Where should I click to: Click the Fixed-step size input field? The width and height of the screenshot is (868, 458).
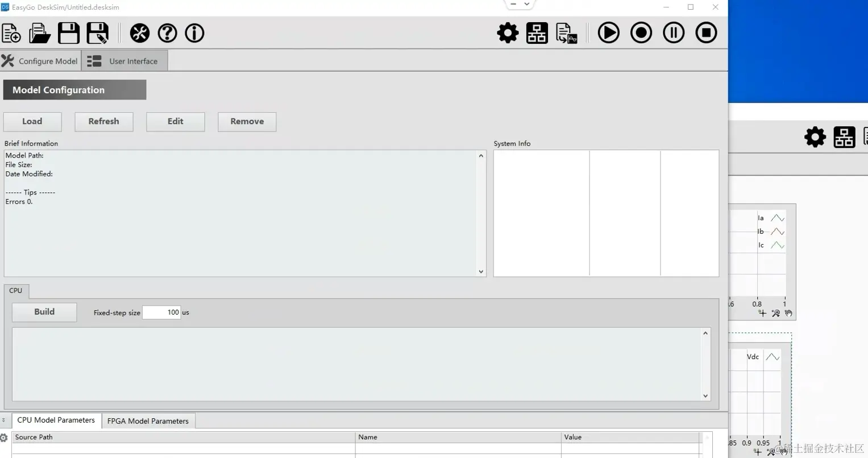pos(161,312)
